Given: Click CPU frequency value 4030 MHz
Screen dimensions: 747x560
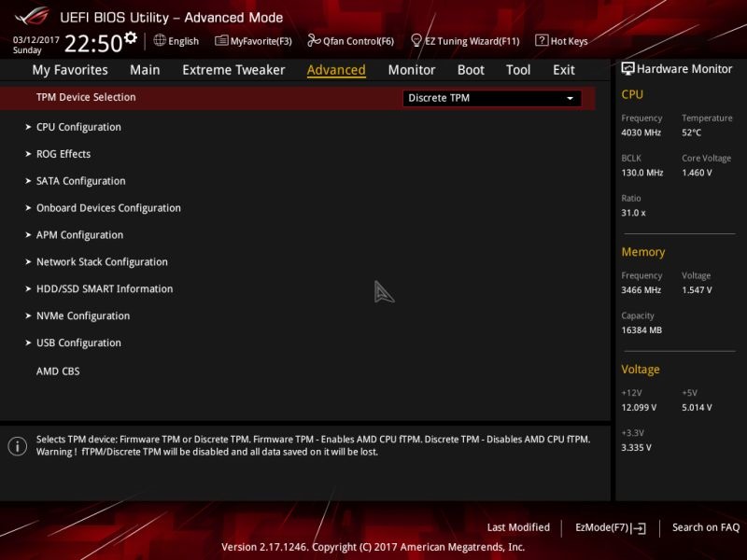Looking at the screenshot, I should (641, 133).
